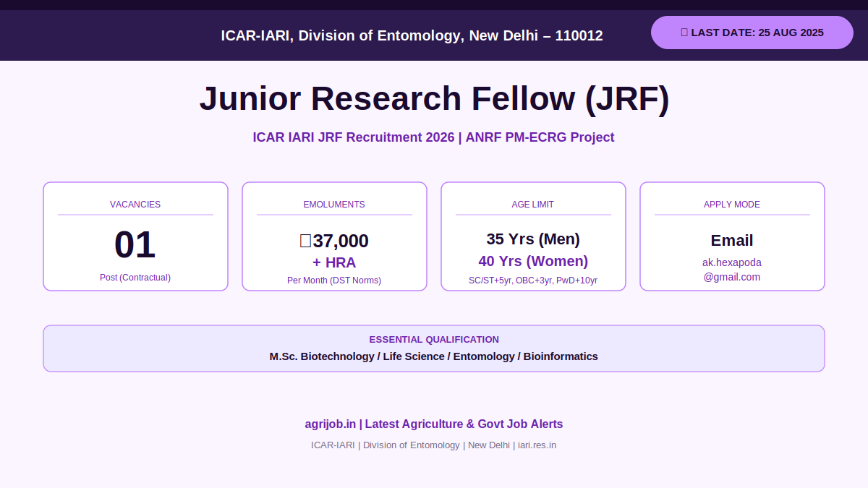Click the 37,000 emoluments amount
Screen dimensions: 868x488
point(334,241)
